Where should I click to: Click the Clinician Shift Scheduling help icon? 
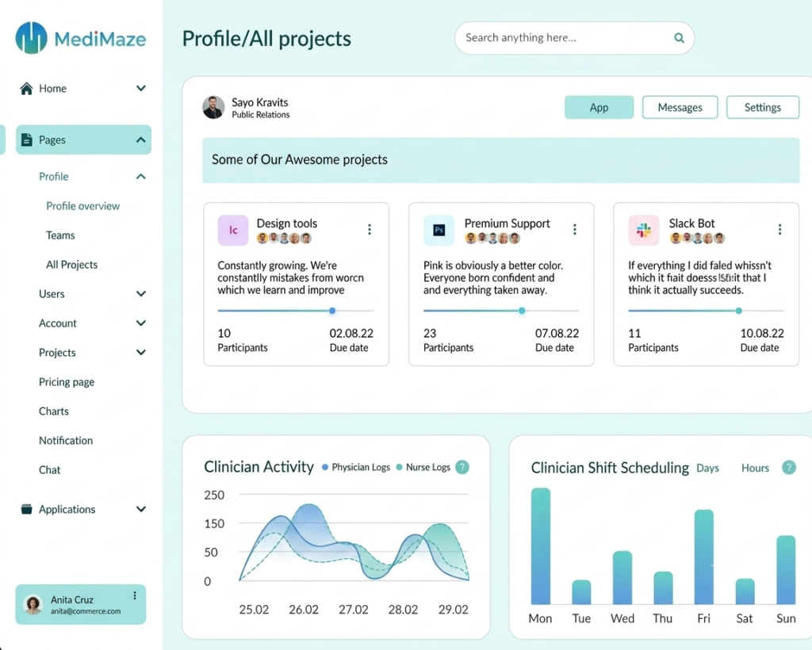tap(788, 468)
